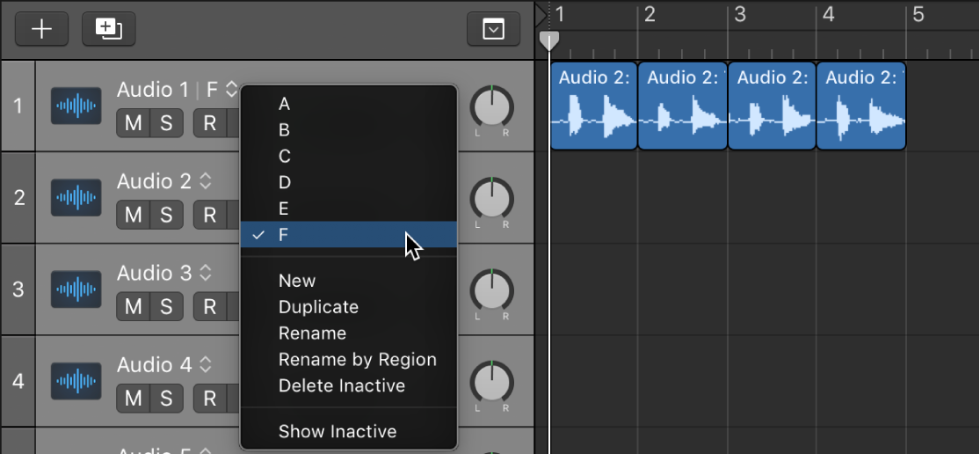The width and height of the screenshot is (980, 454).
Task: Choose track alternative A
Action: tap(349, 104)
